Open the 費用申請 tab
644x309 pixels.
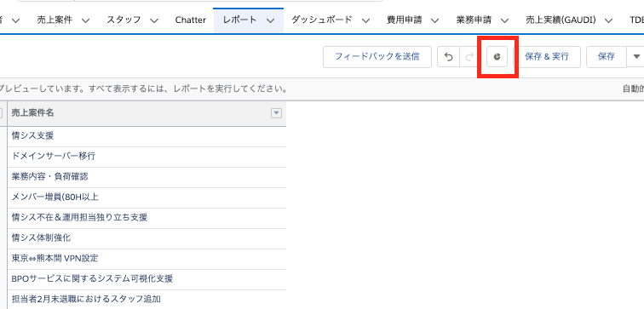[x=404, y=20]
